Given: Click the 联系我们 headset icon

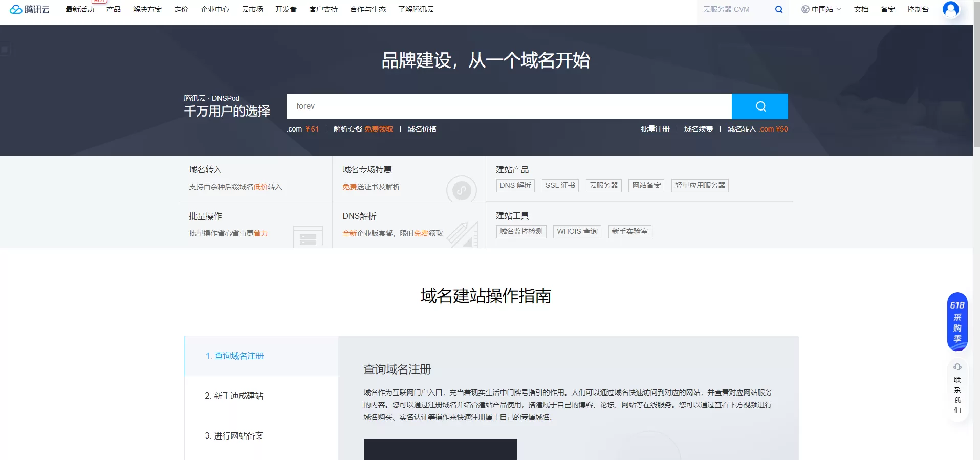Looking at the screenshot, I should coord(957,367).
